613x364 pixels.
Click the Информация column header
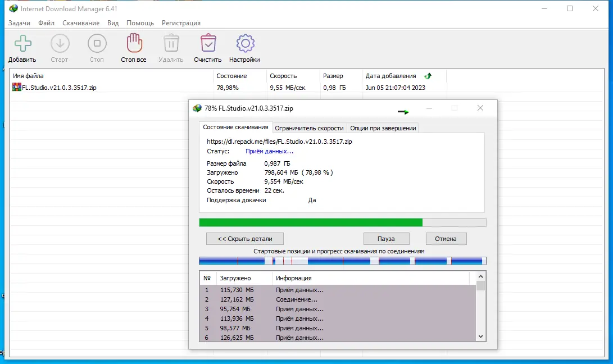[371, 278]
